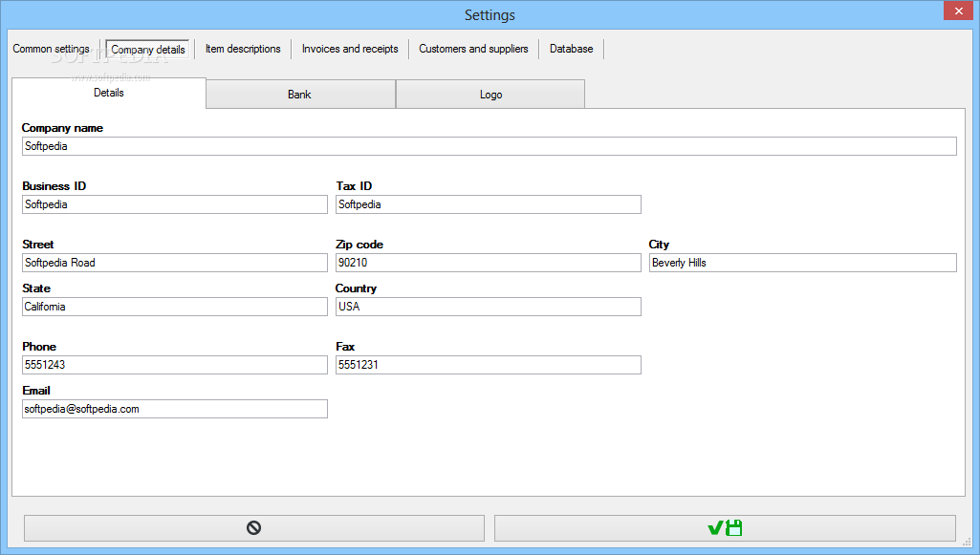Focus the Business ID field
Screen dimensions: 980x555
click(175, 204)
